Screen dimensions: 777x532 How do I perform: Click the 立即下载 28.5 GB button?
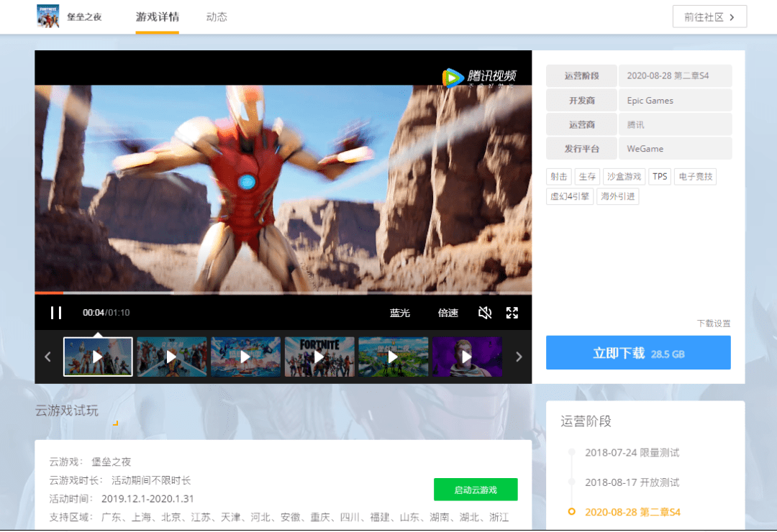coord(637,353)
